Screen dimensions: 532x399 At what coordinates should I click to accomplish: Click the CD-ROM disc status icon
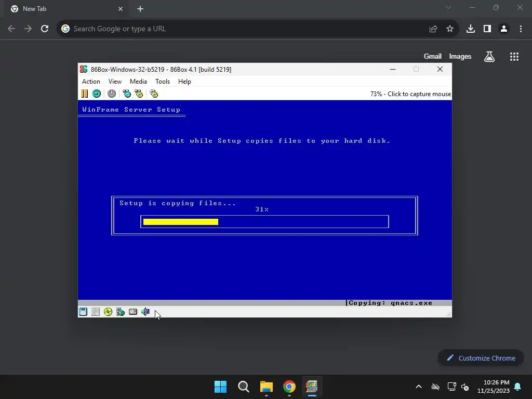tap(108, 312)
